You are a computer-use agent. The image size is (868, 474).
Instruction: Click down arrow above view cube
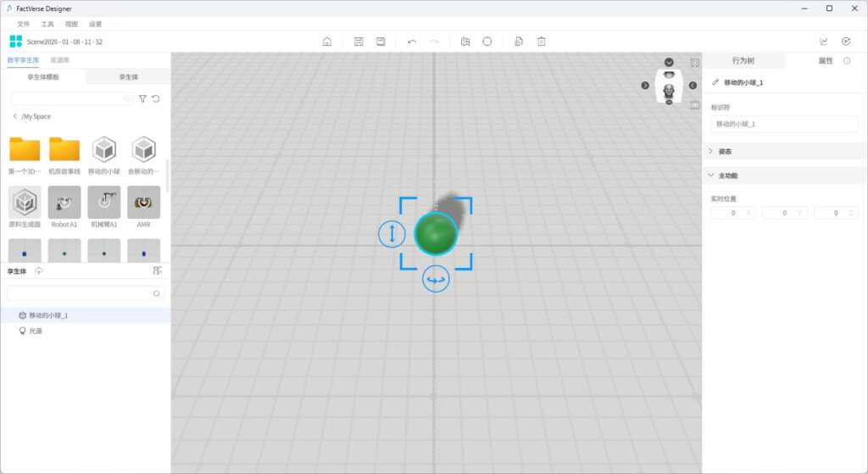(x=669, y=62)
